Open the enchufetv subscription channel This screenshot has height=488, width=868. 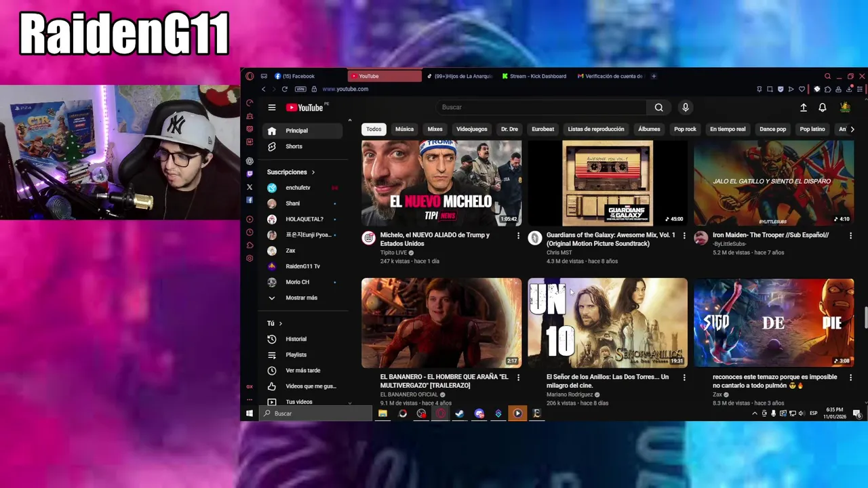[x=303, y=188]
